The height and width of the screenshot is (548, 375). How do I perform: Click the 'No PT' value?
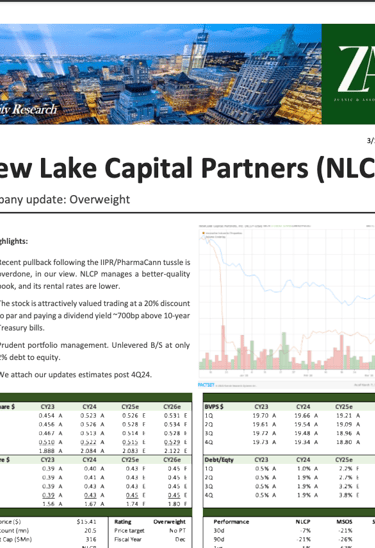[177, 531]
